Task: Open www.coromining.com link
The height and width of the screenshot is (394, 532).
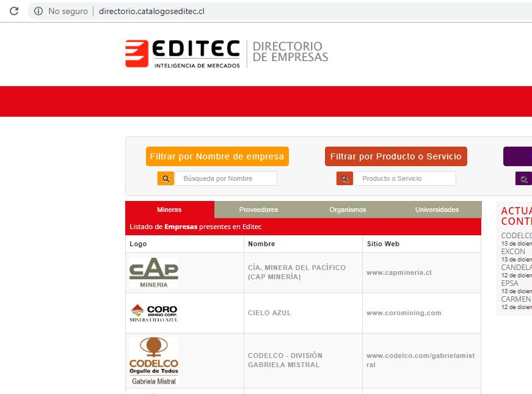Action: point(404,313)
